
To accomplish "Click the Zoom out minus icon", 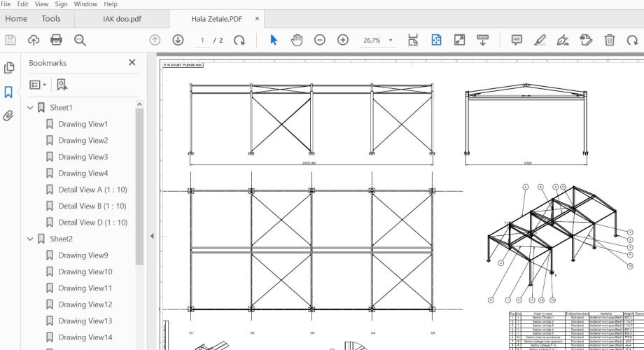I will [320, 41].
